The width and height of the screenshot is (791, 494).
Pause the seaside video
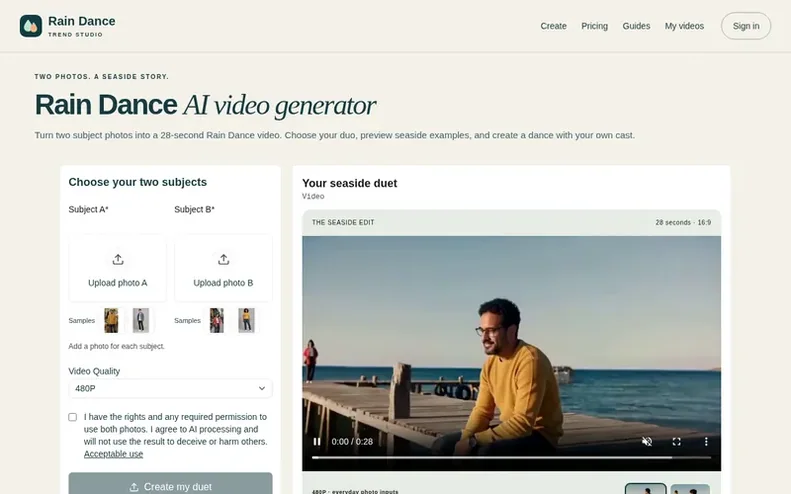(x=317, y=442)
